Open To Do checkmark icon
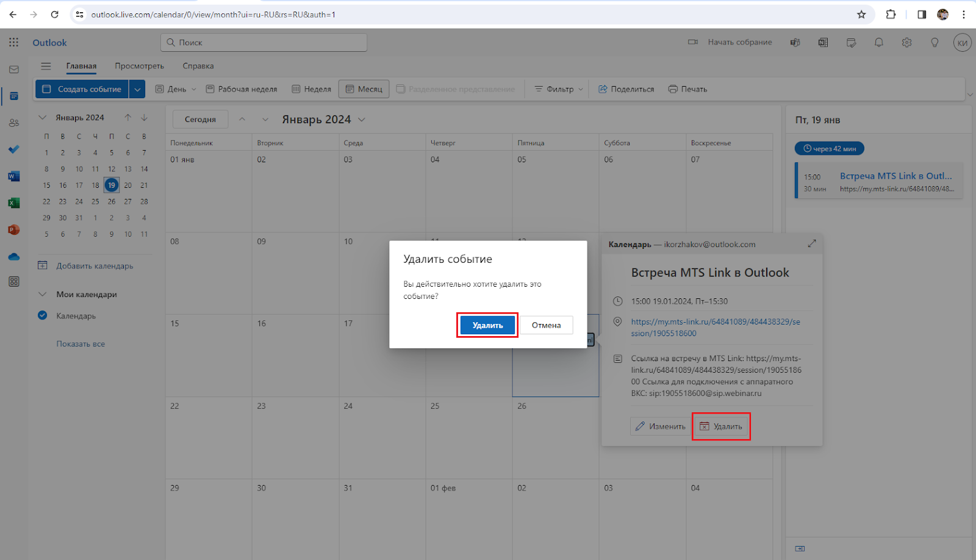 14,149
